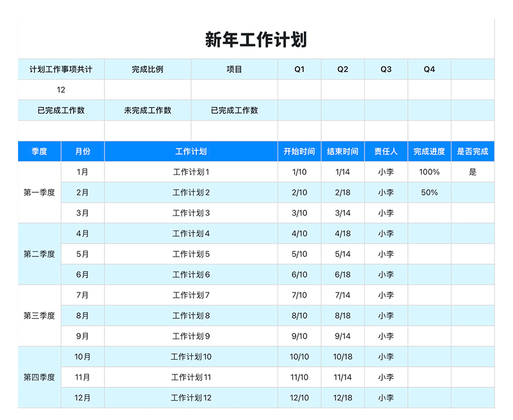Click the 9/14 end date cell
This screenshot has height=420, width=513.
click(x=342, y=336)
